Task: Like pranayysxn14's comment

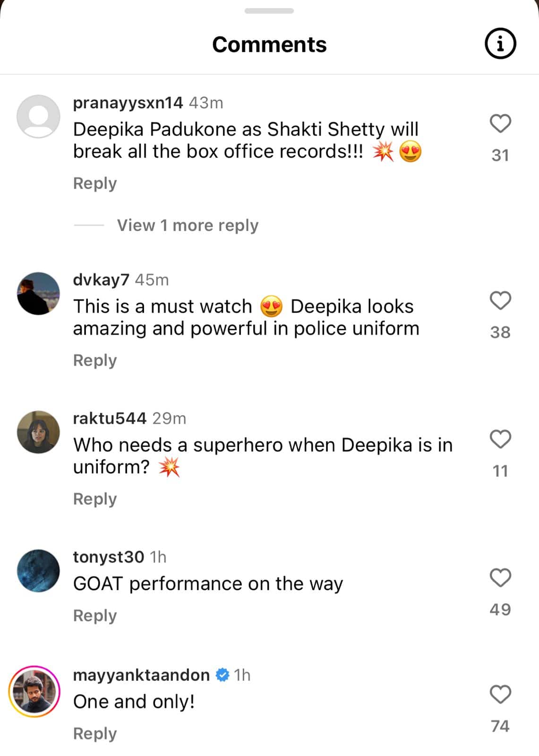Action: (500, 124)
